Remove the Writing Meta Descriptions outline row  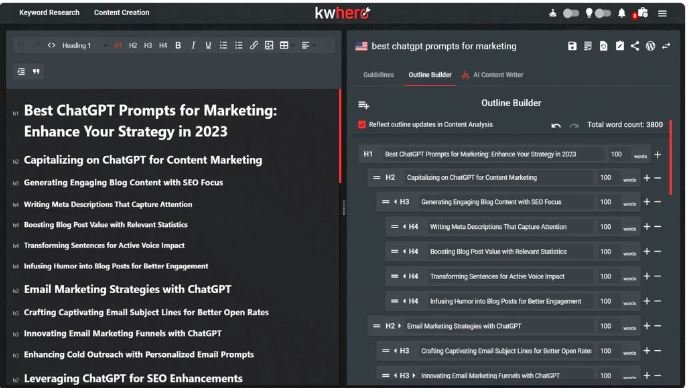(x=657, y=227)
